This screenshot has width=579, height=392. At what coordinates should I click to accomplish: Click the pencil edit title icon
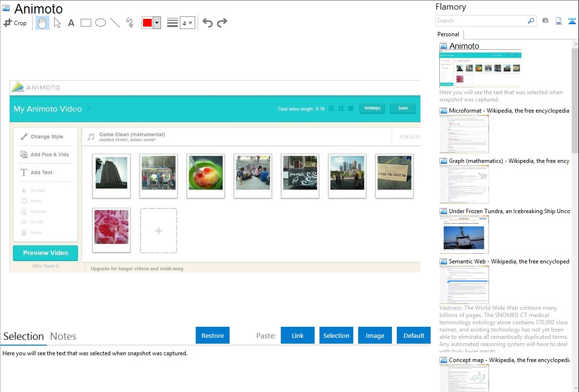tap(89, 108)
